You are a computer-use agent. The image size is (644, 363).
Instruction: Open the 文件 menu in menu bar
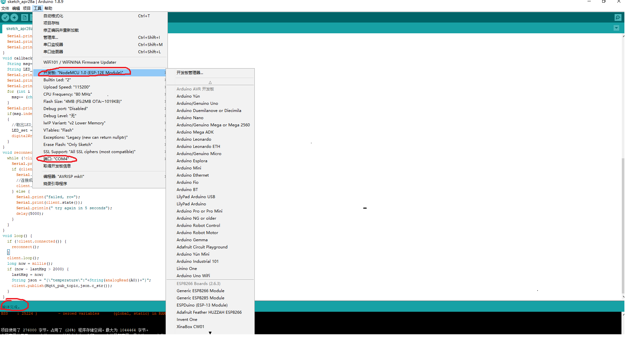(5, 8)
